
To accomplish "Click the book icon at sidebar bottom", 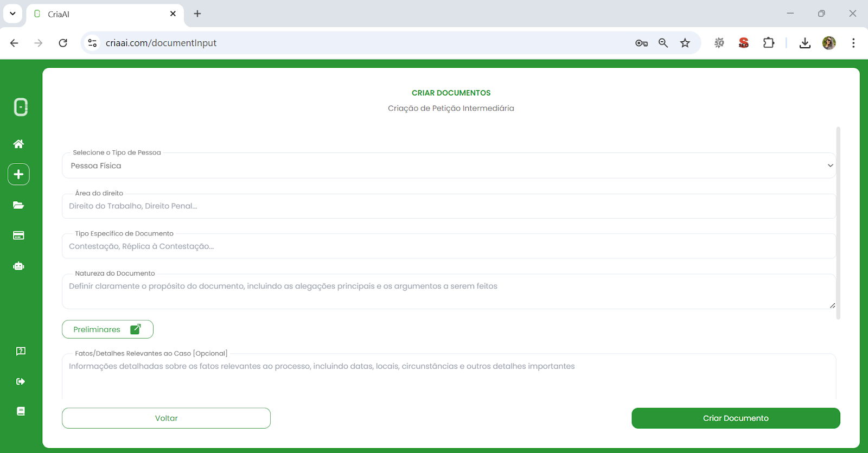I will pos(21,411).
